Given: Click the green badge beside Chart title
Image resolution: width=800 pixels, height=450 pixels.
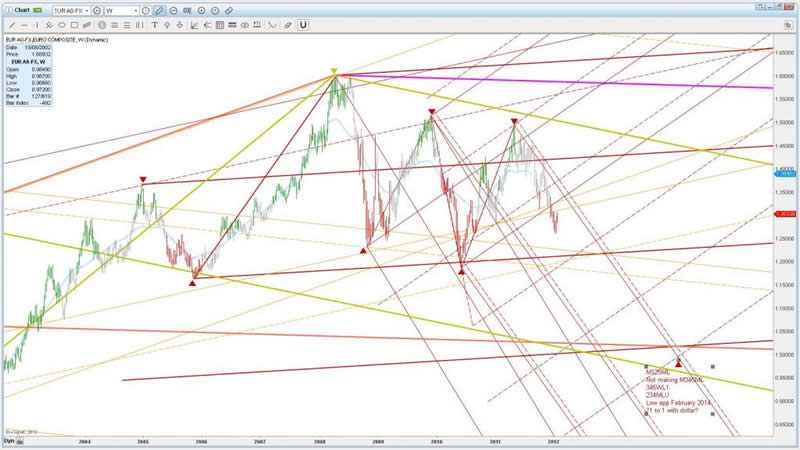Looking at the screenshot, I should [37, 10].
